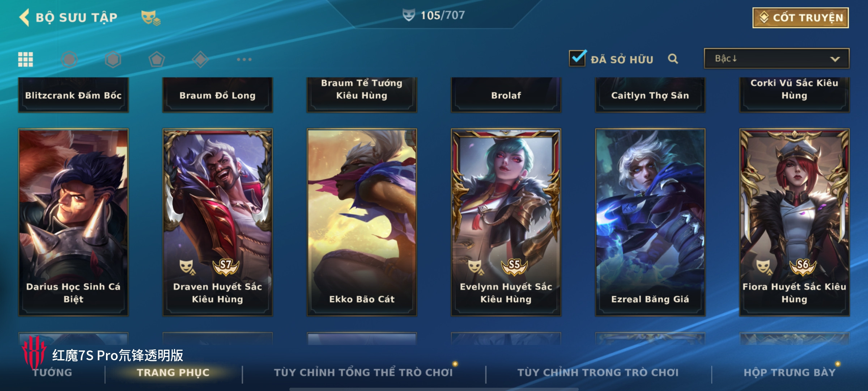Viewport: 868px width, 391px height.
Task: Select Darius Học Sinh Cá Biệt card
Action: [73, 222]
